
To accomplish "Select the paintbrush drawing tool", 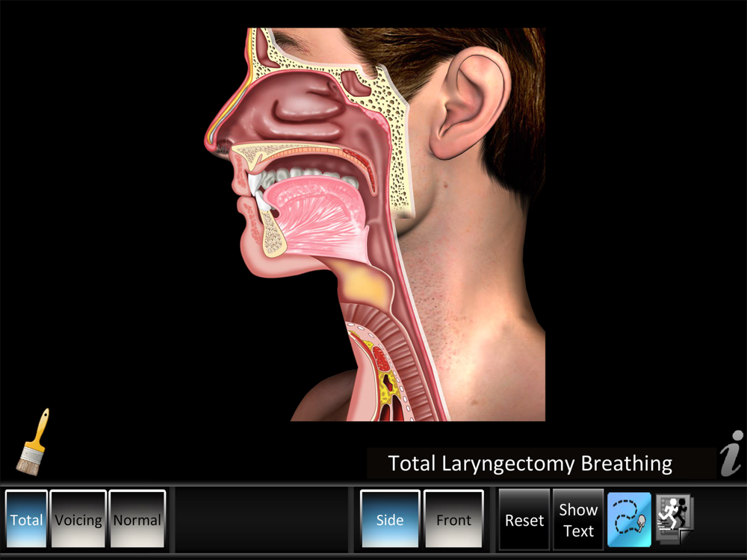I will point(32,442).
